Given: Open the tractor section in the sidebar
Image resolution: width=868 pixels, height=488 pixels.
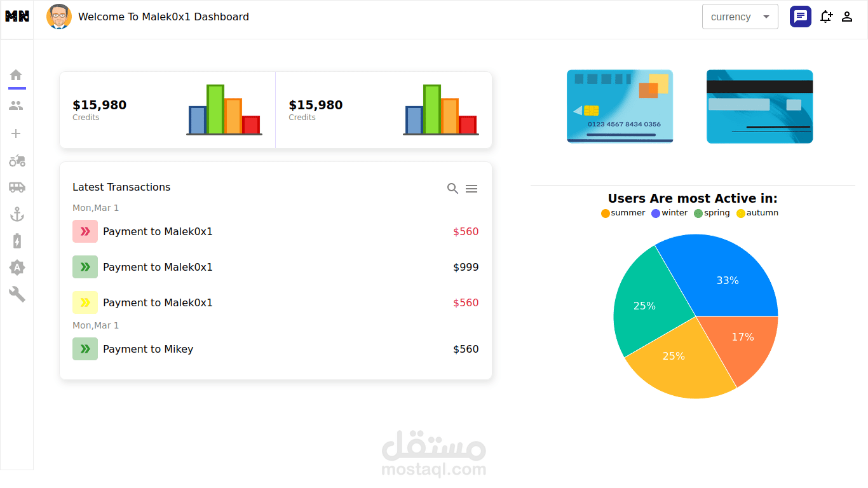Looking at the screenshot, I should (16, 161).
